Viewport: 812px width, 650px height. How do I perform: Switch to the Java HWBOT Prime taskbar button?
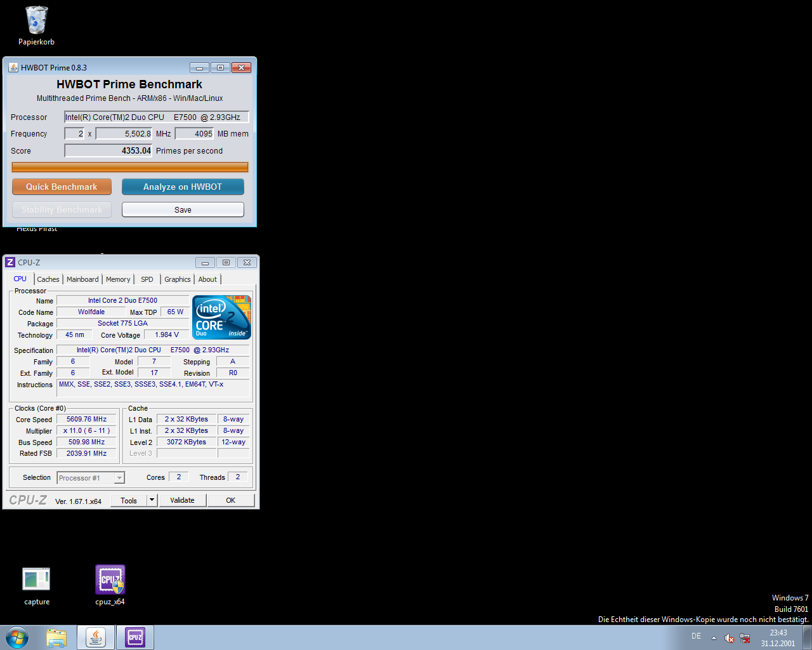click(x=96, y=637)
